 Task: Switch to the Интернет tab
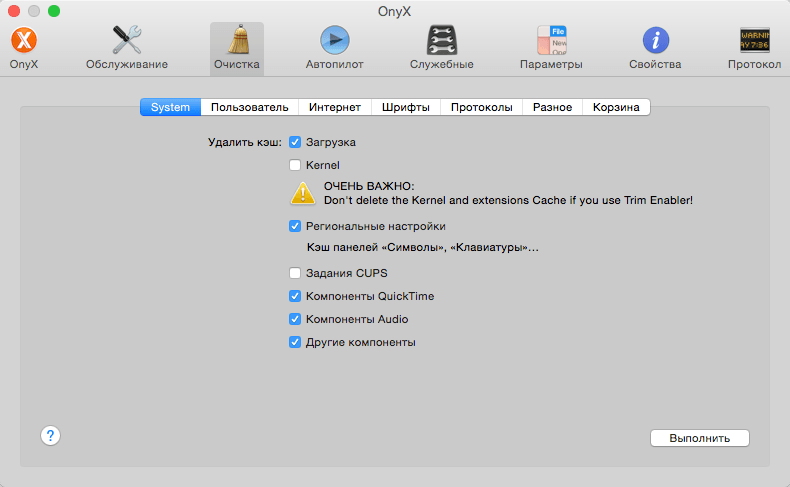click(335, 107)
